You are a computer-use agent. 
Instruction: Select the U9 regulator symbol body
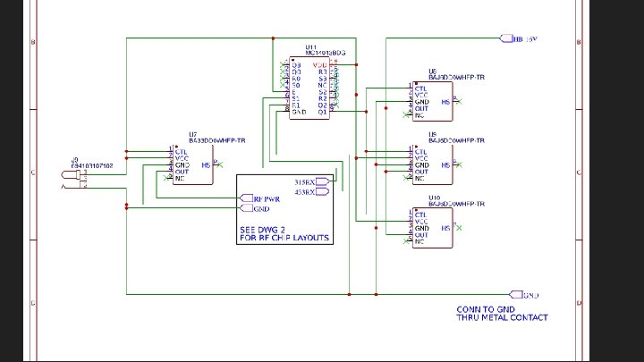pyautogui.click(x=433, y=164)
